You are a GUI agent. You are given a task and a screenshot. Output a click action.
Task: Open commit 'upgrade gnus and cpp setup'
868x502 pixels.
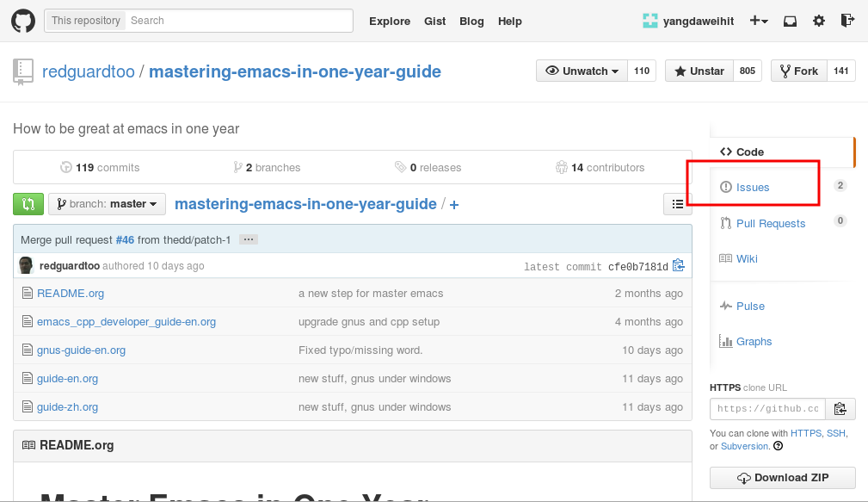pos(369,322)
